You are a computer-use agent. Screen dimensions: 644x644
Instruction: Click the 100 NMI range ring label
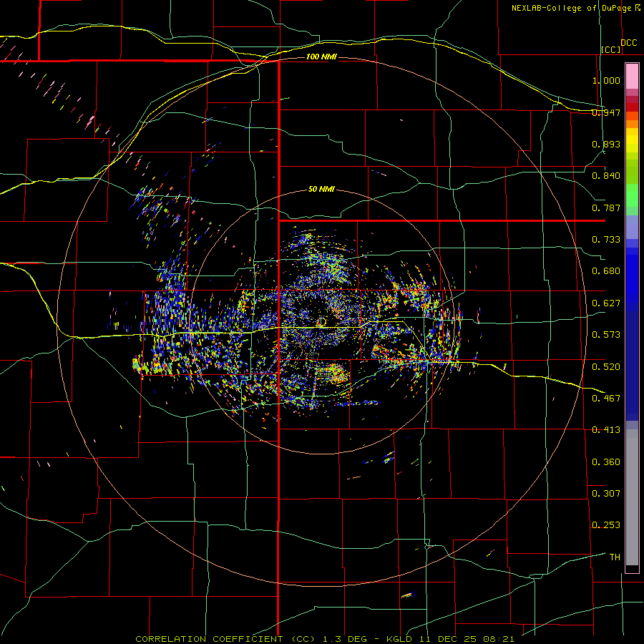tap(321, 57)
